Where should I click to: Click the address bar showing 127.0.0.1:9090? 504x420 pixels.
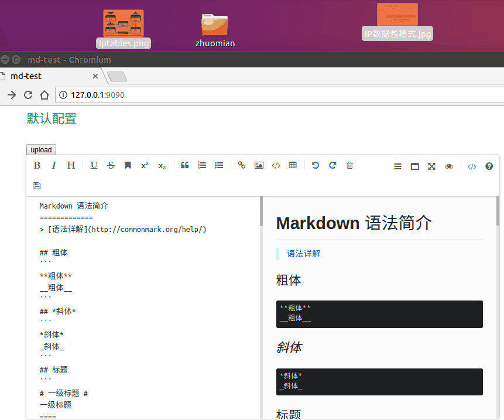tap(280, 95)
